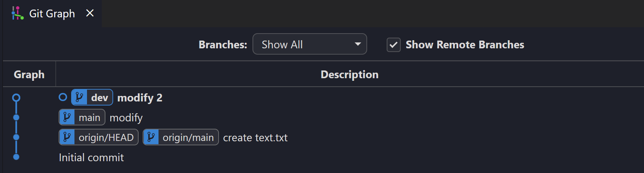Close the Git Graph tab
644x173 pixels.
(90, 13)
